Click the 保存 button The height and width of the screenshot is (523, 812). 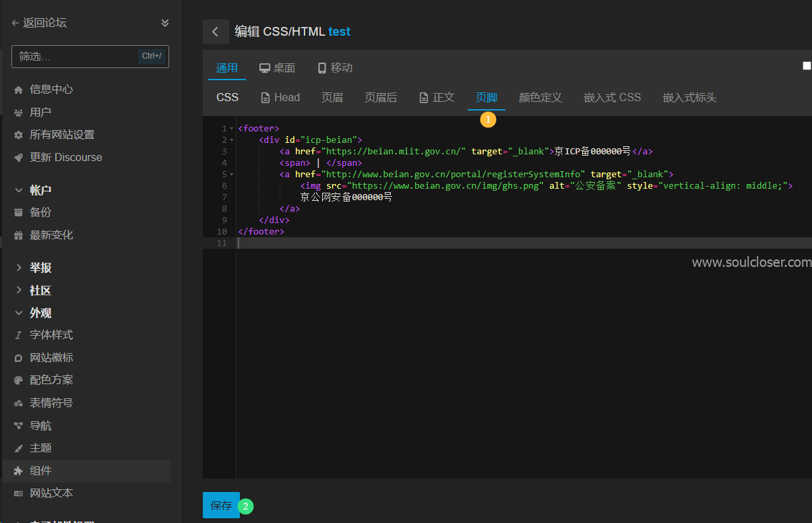[x=221, y=505]
